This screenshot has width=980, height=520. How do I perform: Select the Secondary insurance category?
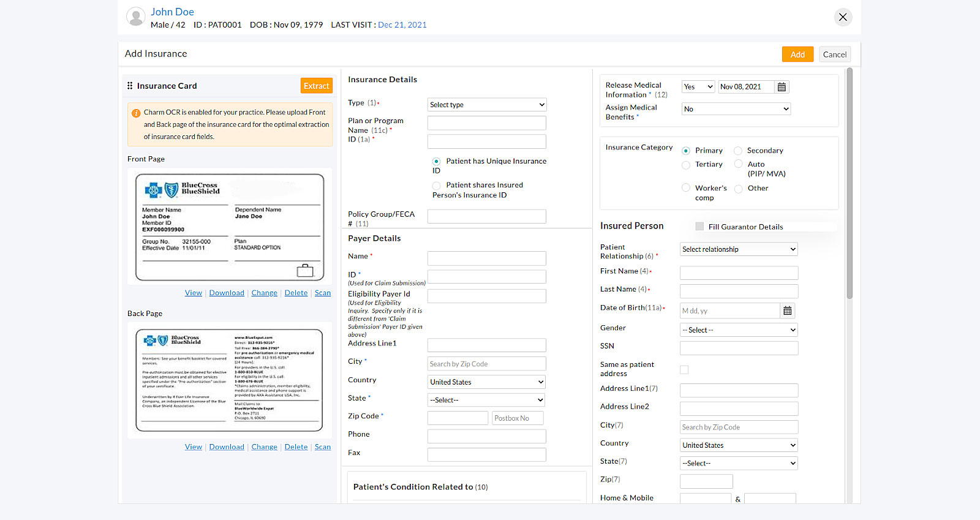pyautogui.click(x=738, y=151)
